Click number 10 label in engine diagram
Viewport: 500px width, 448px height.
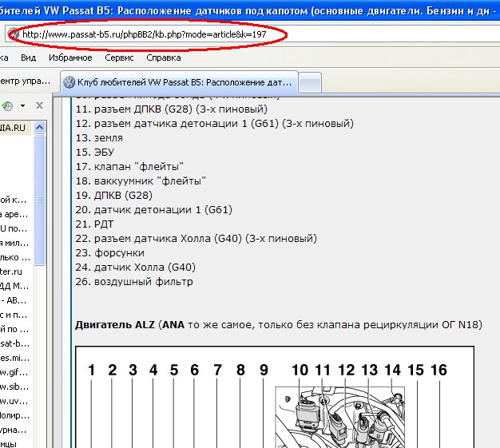click(300, 370)
